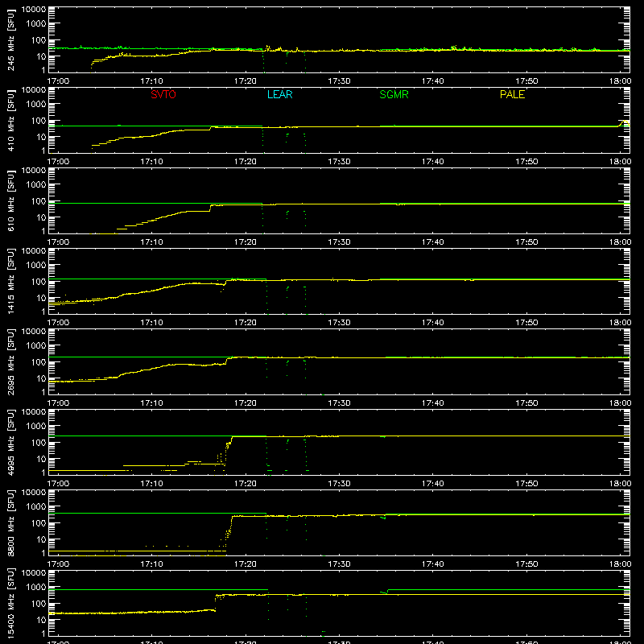This screenshot has width=644, height=644.
Task: Click 17:40 tick label below 245 MHz plot
Action: pyautogui.click(x=433, y=81)
